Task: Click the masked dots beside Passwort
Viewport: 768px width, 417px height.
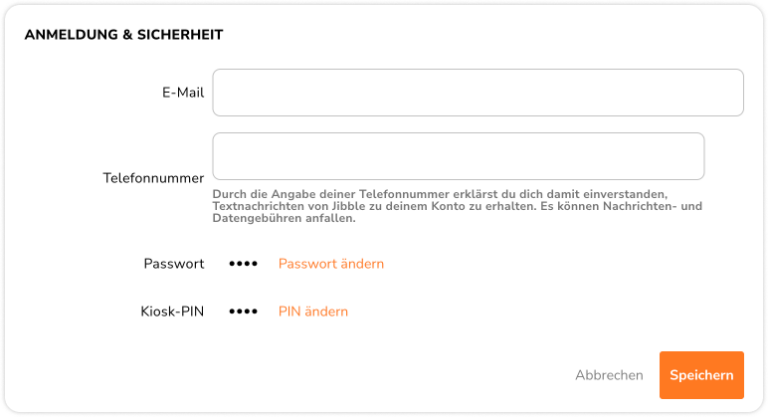Action: 243,264
